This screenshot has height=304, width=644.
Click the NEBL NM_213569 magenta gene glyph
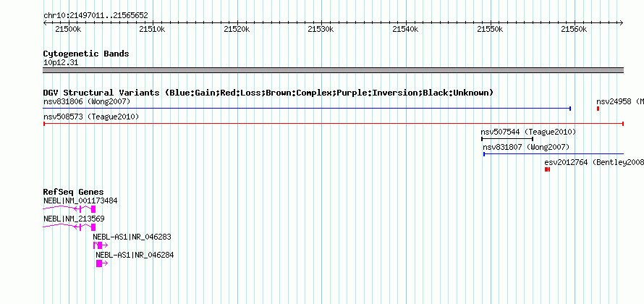pos(69,227)
